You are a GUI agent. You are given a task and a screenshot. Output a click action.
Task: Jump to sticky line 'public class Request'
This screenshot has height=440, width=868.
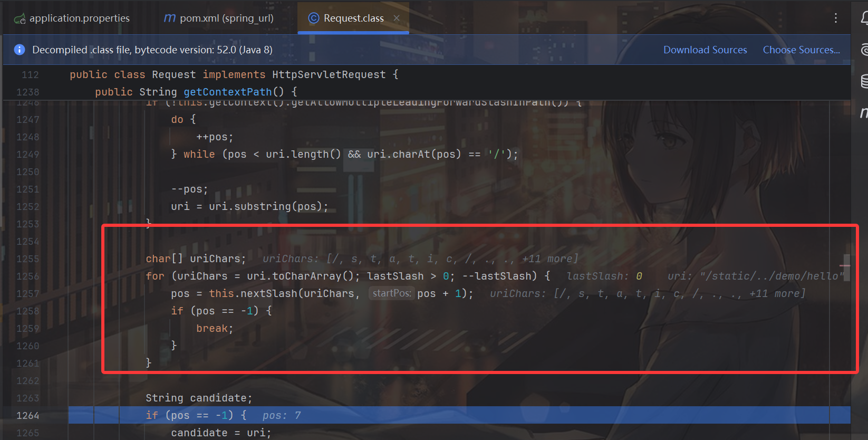234,74
